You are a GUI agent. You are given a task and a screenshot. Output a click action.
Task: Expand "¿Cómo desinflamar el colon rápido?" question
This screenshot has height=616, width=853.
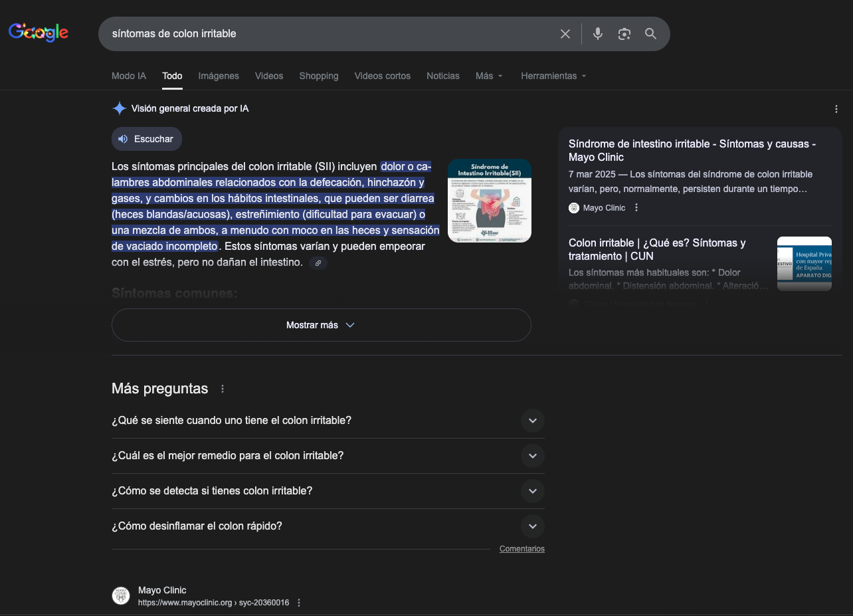532,526
